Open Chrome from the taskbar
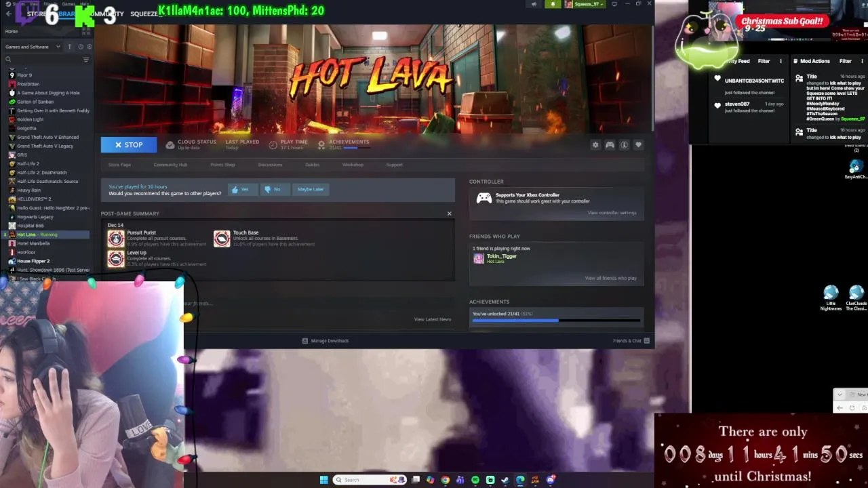 (445, 480)
